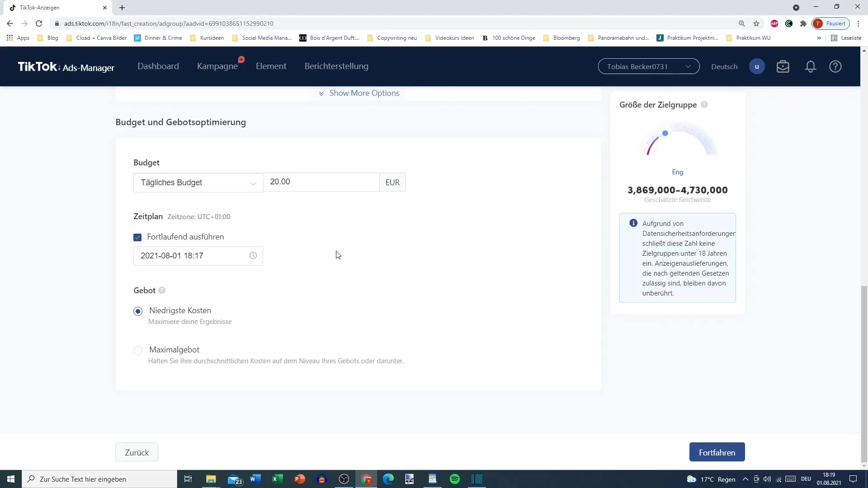Screen dimensions: 868x488
Task: Click the info icon next to Größe der Zielgruppe
Action: coord(704,105)
